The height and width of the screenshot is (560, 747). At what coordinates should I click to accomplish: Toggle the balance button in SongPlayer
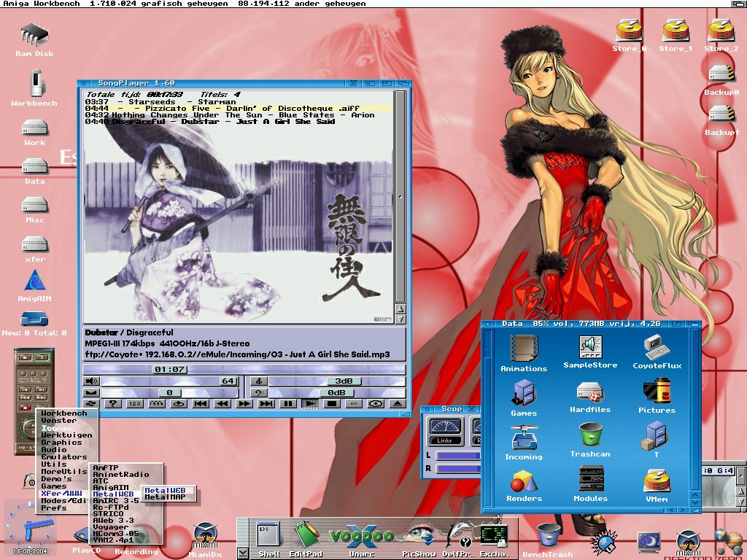(x=91, y=393)
